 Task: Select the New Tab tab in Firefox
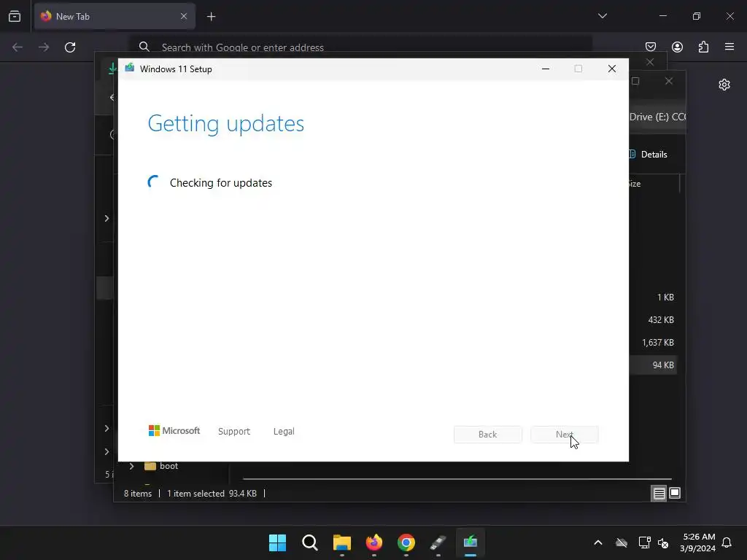point(115,16)
